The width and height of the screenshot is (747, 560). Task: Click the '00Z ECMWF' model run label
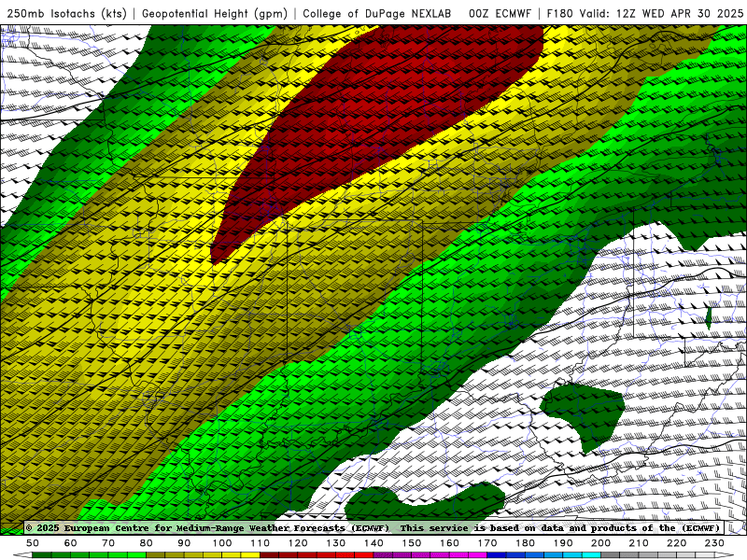[x=500, y=13]
